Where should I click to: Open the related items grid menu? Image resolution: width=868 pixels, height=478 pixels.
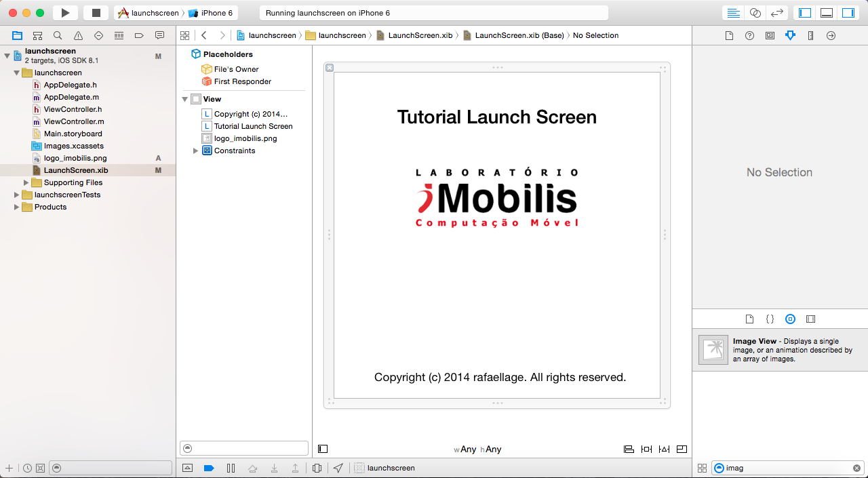pyautogui.click(x=184, y=35)
